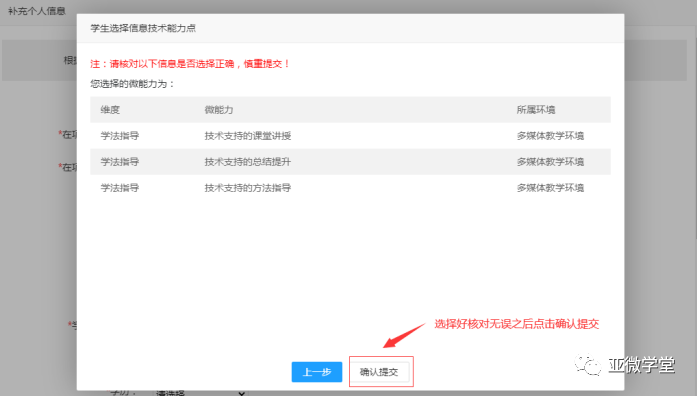
Task: Click the 技术支持的课堂讲授 cell
Action: (x=248, y=136)
